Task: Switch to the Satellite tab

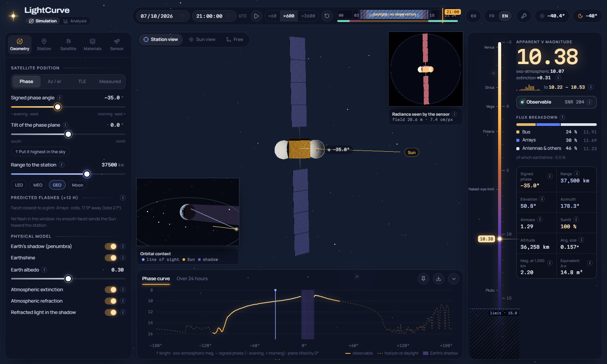Action: click(x=68, y=44)
